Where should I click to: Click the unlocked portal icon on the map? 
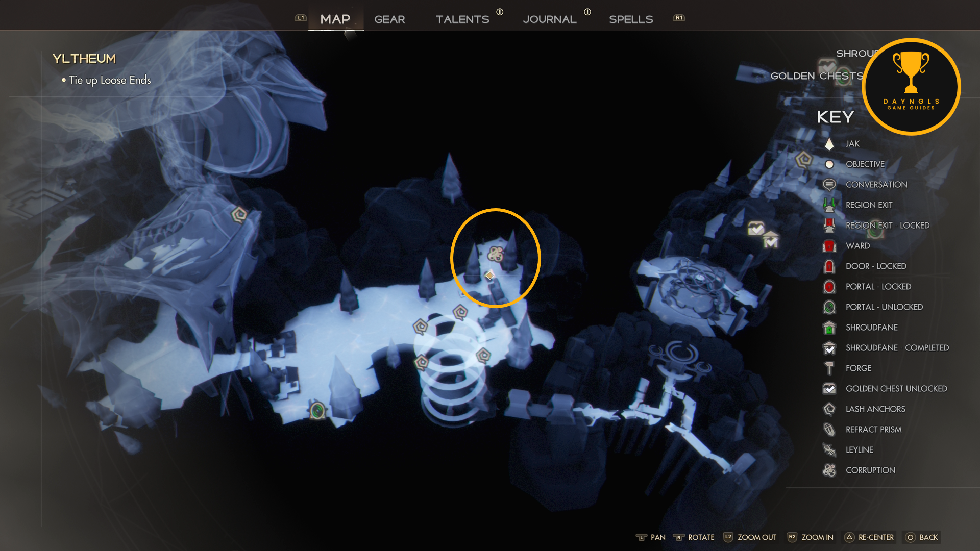pos(317,410)
